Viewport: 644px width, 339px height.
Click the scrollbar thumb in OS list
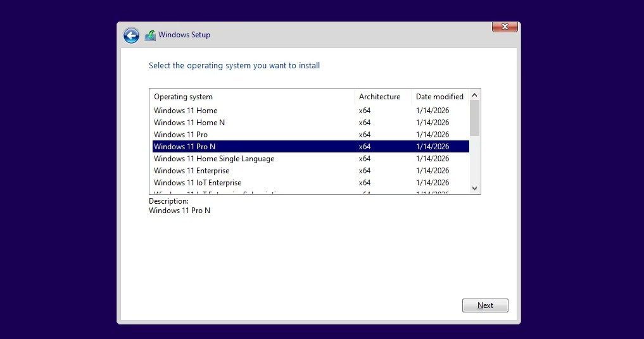click(x=475, y=118)
